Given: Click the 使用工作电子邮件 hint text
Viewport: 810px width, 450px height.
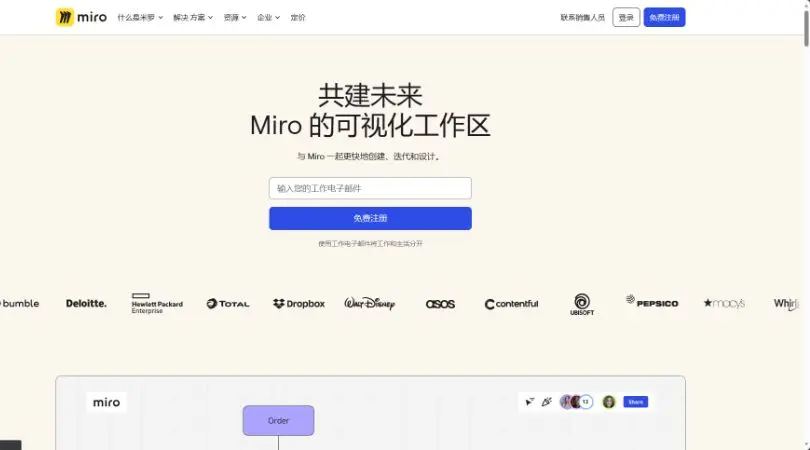Looking at the screenshot, I should click(370, 243).
